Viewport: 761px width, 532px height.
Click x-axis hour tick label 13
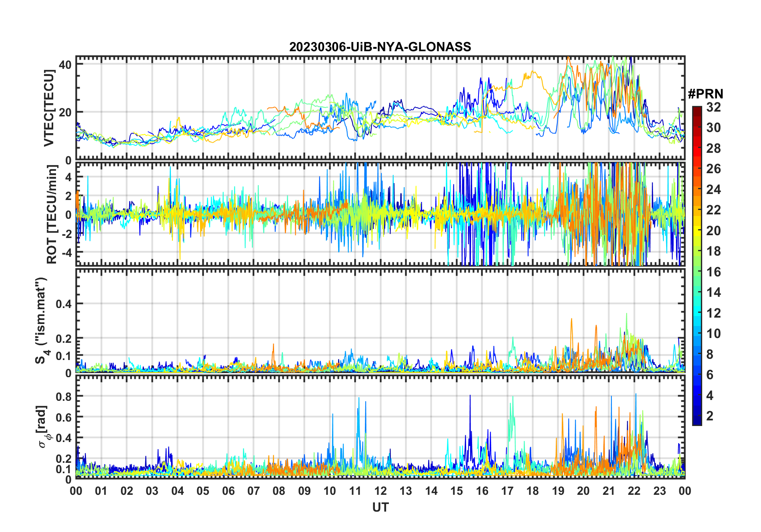[x=406, y=491]
